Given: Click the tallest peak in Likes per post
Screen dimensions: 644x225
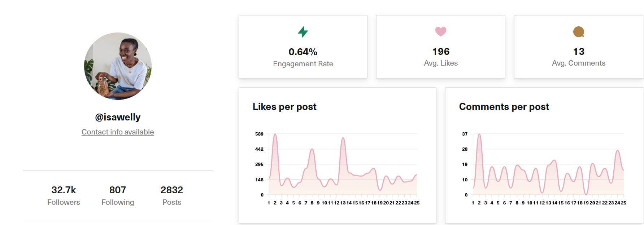Looking at the screenshot, I should pos(275,134).
